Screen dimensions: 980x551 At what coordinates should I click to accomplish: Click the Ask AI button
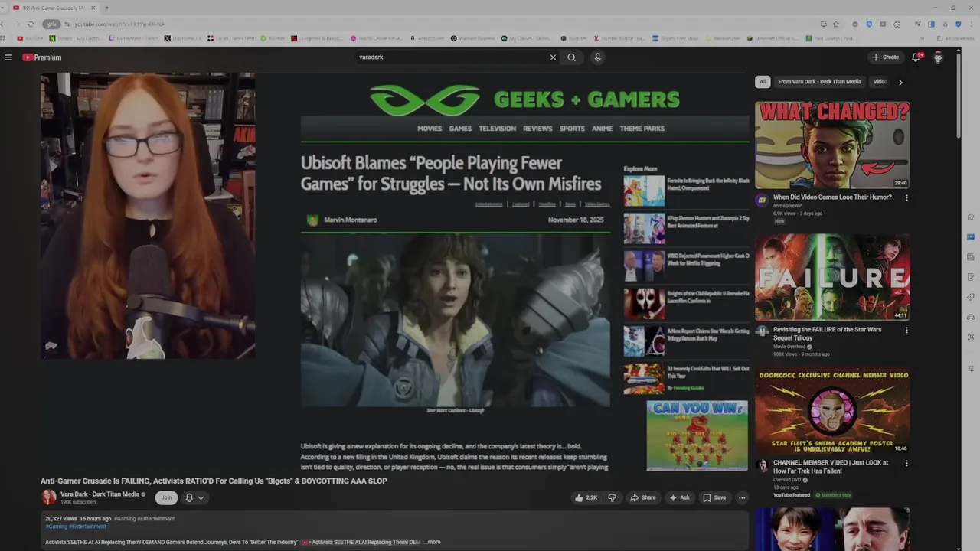click(x=679, y=497)
